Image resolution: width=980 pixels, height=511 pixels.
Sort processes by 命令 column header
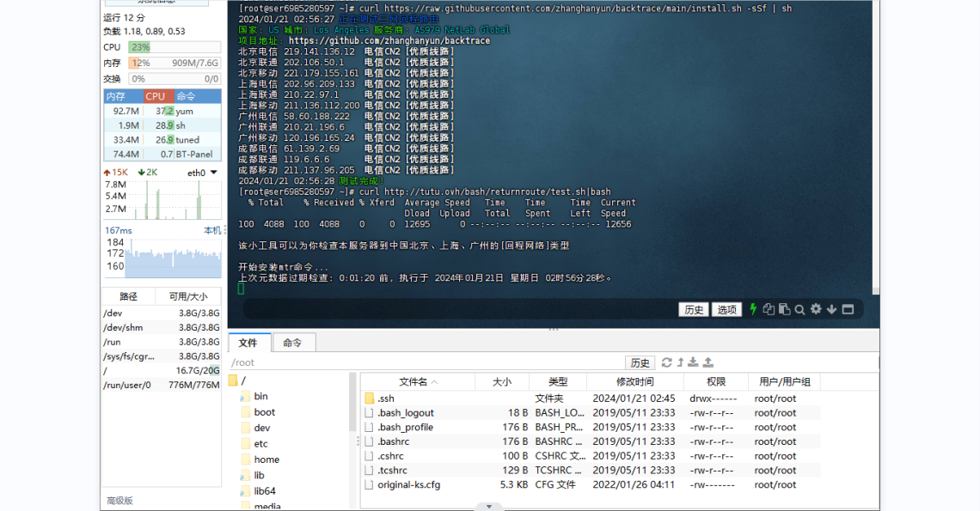click(198, 96)
